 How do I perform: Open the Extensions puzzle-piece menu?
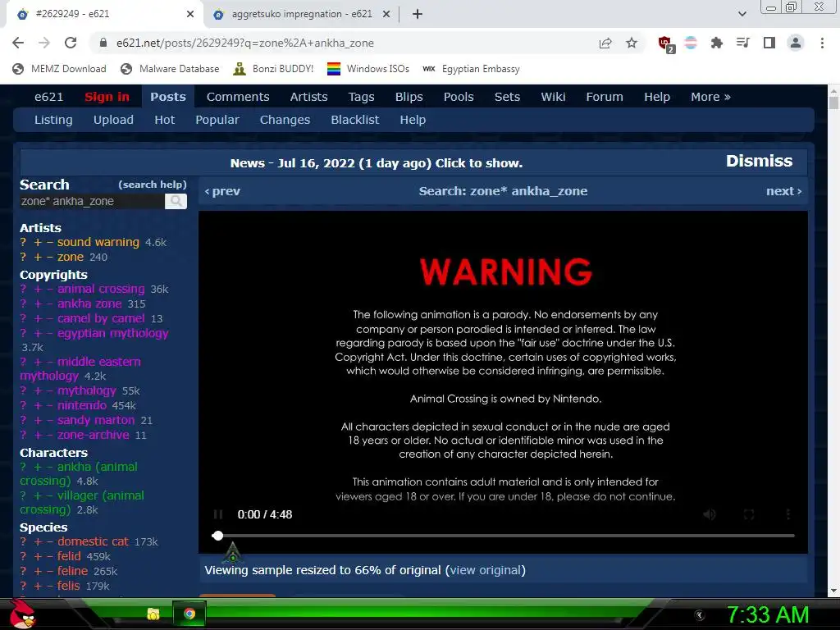[x=717, y=43]
